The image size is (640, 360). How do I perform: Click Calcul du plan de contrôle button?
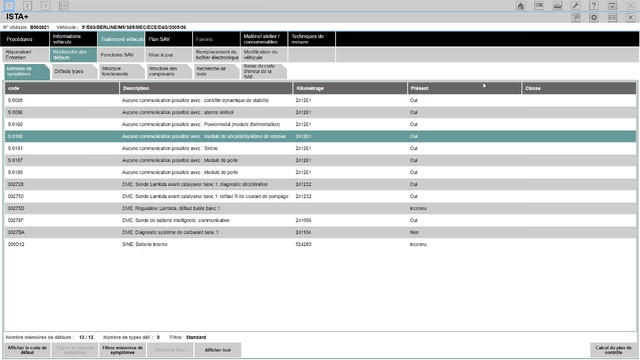[613, 350]
